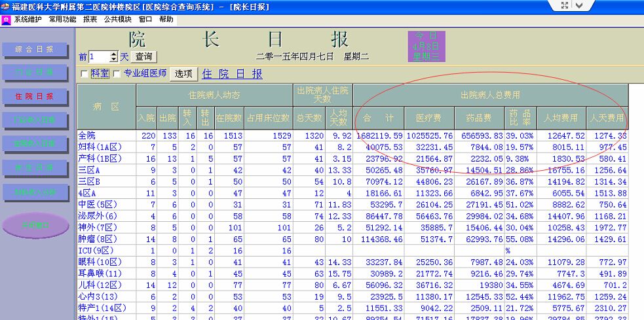The height and width of the screenshot is (320, 644).
Task: Select the 儿科(12区) row label
Action: pyautogui.click(x=100, y=285)
